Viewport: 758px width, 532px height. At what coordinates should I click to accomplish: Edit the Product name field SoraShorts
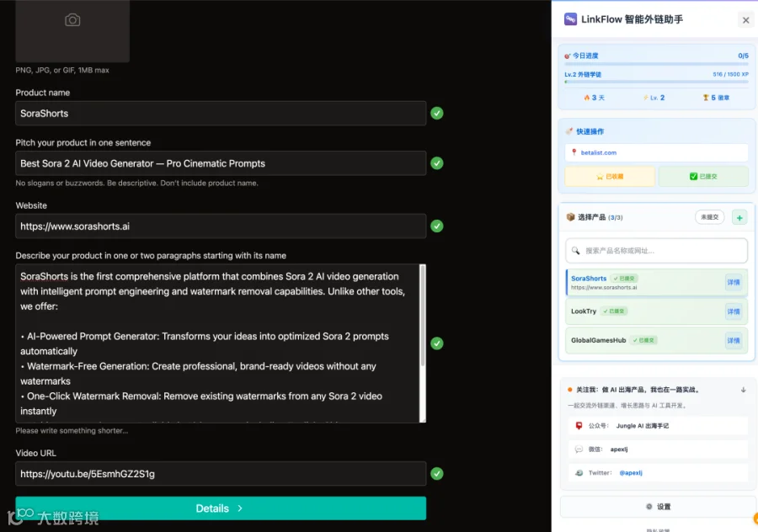coord(221,113)
